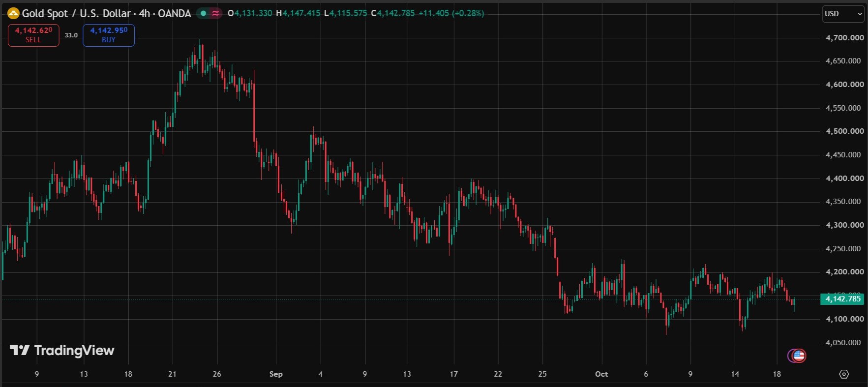Click the 4,700.000 price axis label
The width and height of the screenshot is (868, 387).
[x=844, y=38]
